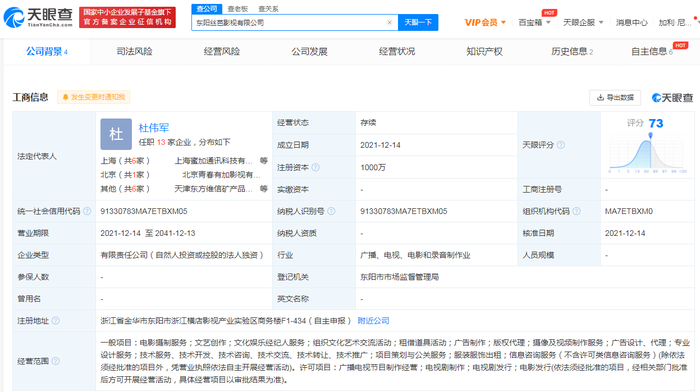
Task: Click the 注册地址 help icon
Action: (56, 321)
